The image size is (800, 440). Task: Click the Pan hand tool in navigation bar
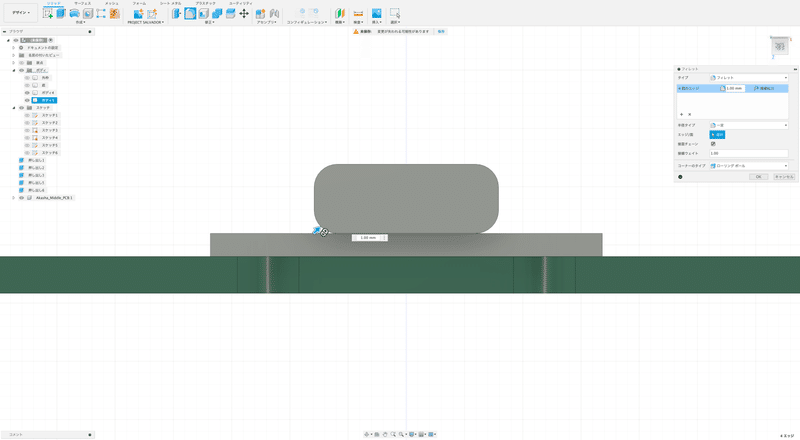pyautogui.click(x=385, y=434)
